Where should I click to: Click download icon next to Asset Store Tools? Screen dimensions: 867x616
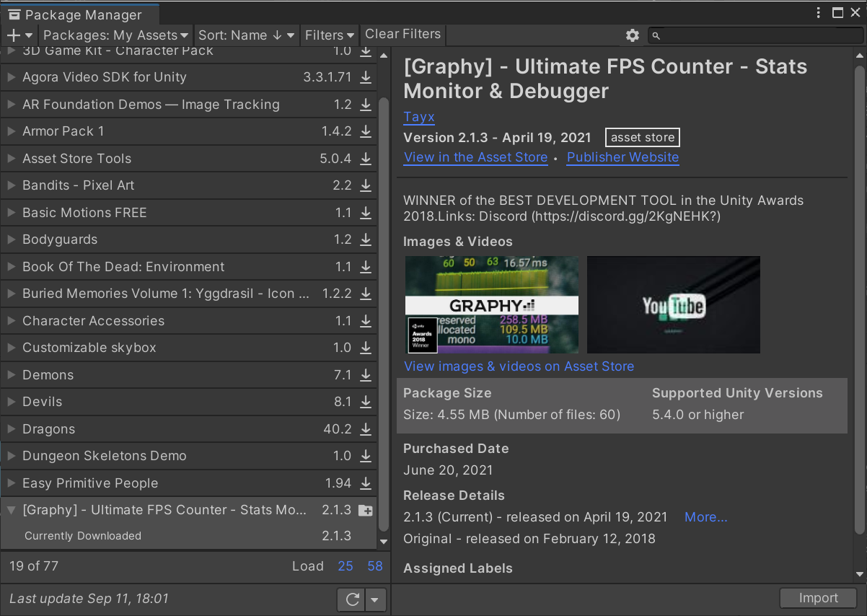(366, 159)
